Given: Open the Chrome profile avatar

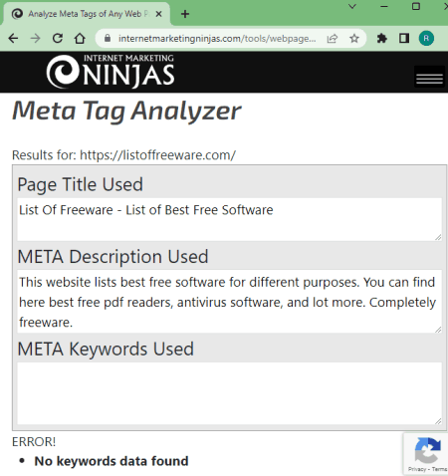Looking at the screenshot, I should tap(426, 39).
